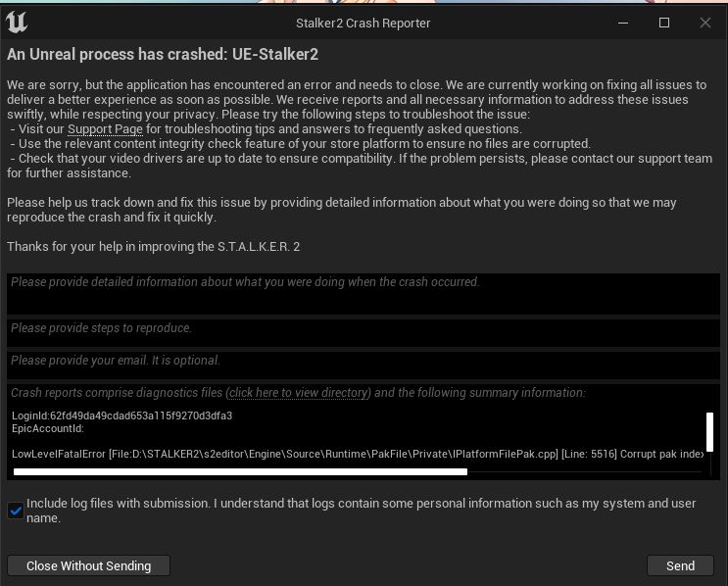Click the 'Thanks for your help' text
The height and width of the screenshot is (586, 728).
(153, 247)
